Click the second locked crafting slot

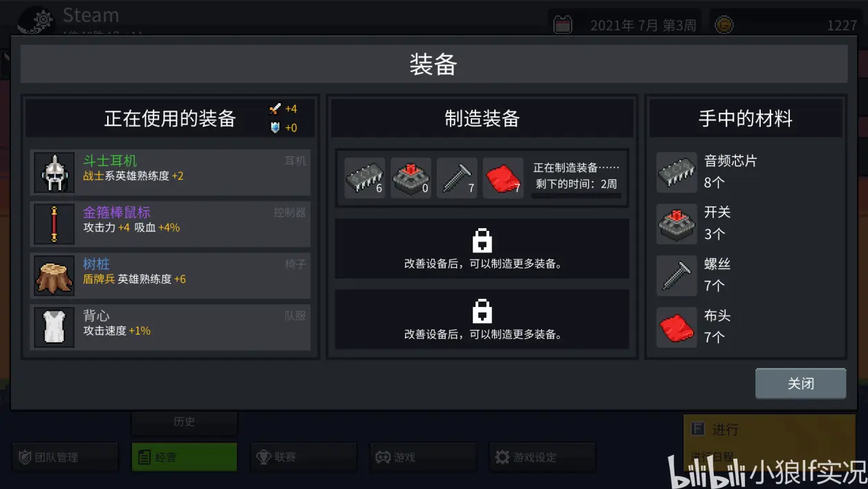click(x=482, y=319)
